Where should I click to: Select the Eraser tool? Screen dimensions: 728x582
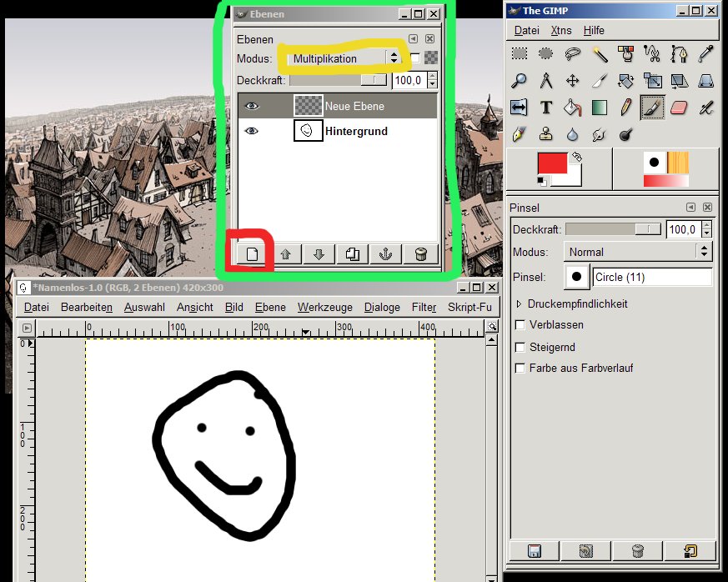pos(678,108)
